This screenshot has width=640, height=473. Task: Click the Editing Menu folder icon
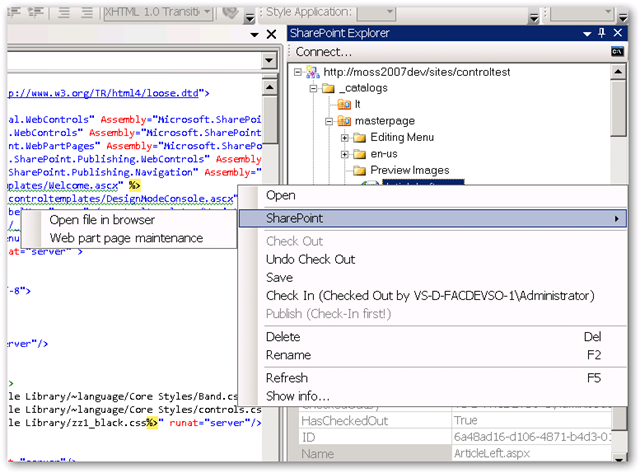coord(360,138)
